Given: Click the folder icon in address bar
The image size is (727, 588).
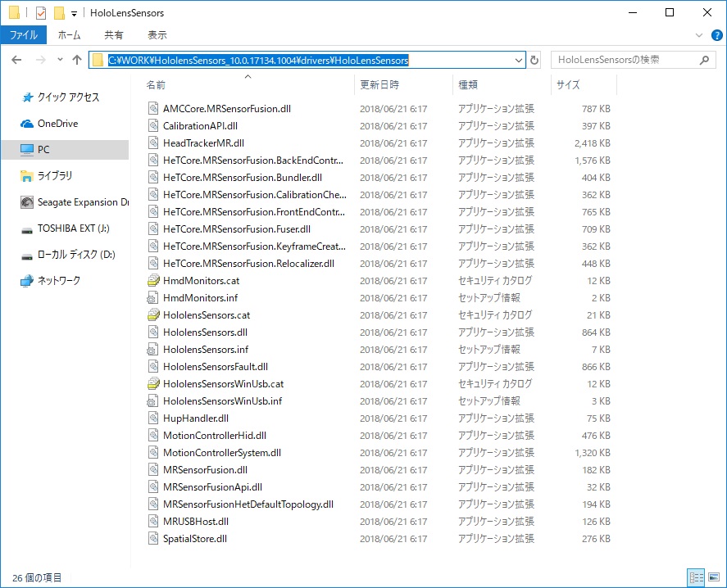Looking at the screenshot, I should [x=98, y=60].
